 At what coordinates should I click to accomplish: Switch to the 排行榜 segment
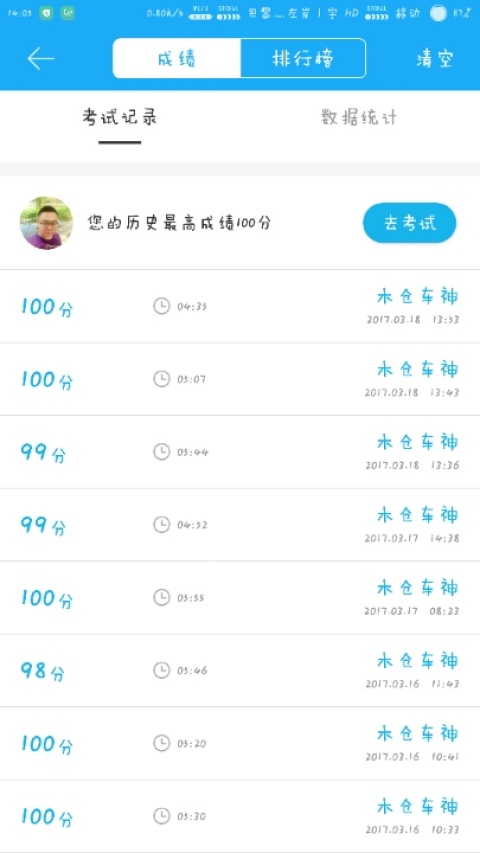pos(303,58)
